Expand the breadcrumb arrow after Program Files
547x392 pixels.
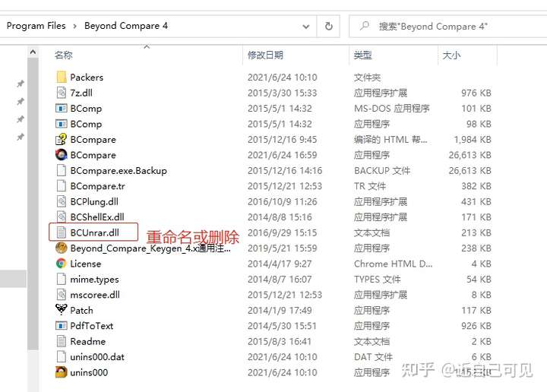click(x=74, y=26)
